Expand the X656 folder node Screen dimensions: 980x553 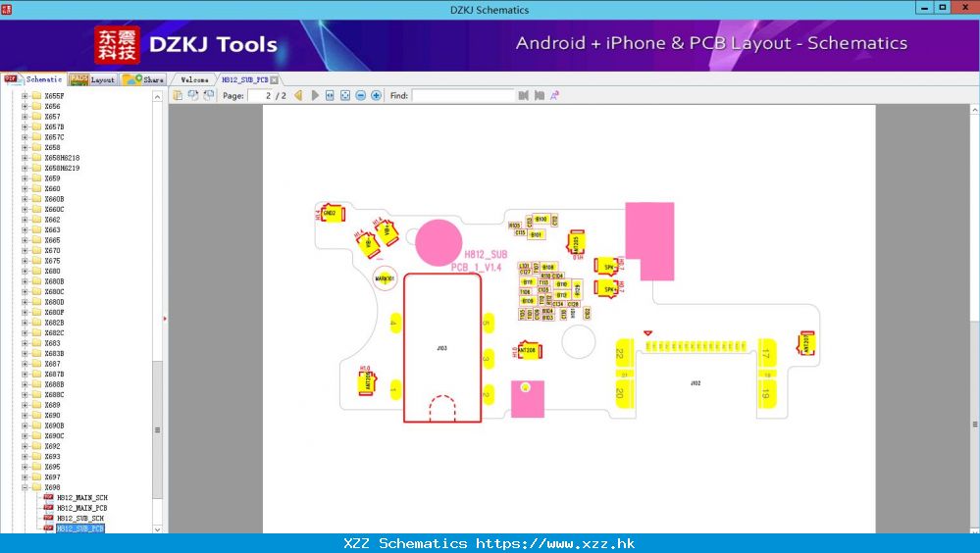click(25, 106)
